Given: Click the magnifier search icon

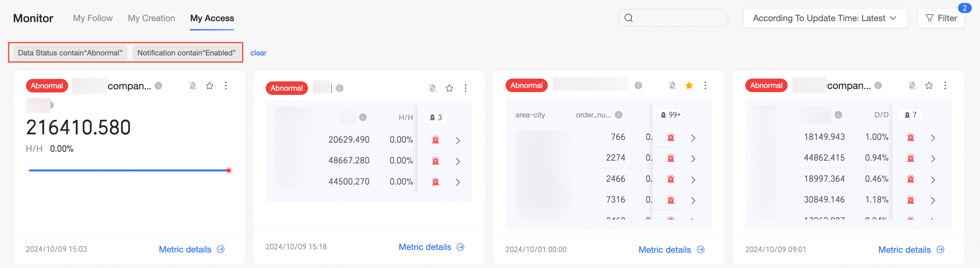Looking at the screenshot, I should click(628, 18).
